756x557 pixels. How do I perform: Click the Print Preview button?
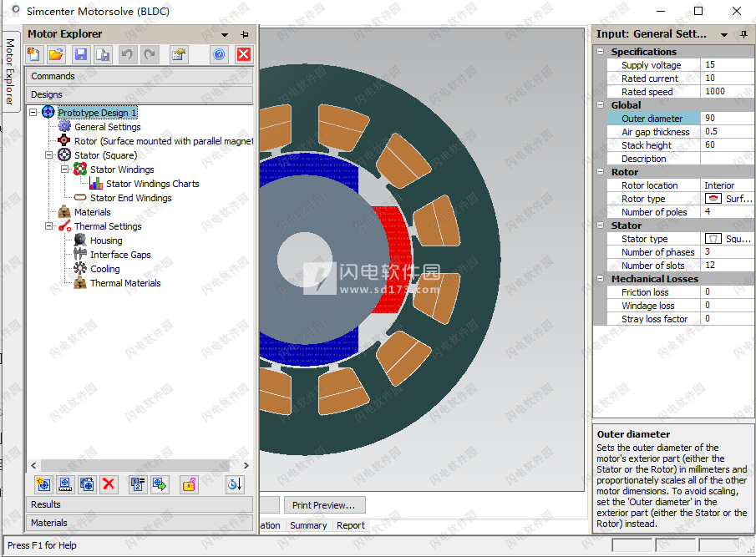pyautogui.click(x=324, y=505)
